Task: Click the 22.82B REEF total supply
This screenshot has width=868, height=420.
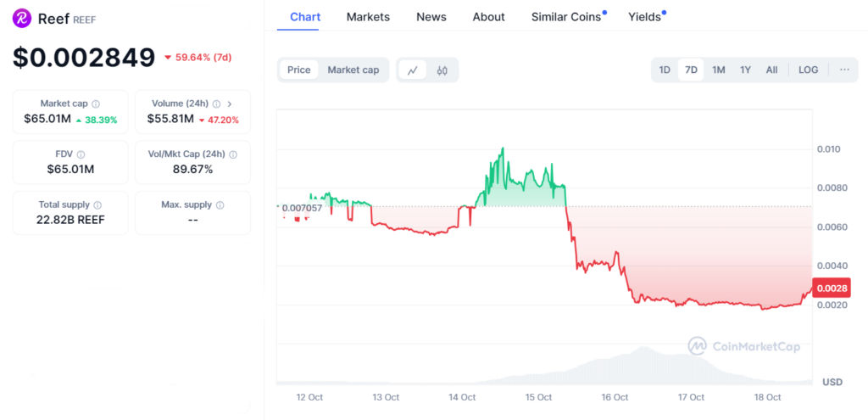Action: click(x=70, y=220)
